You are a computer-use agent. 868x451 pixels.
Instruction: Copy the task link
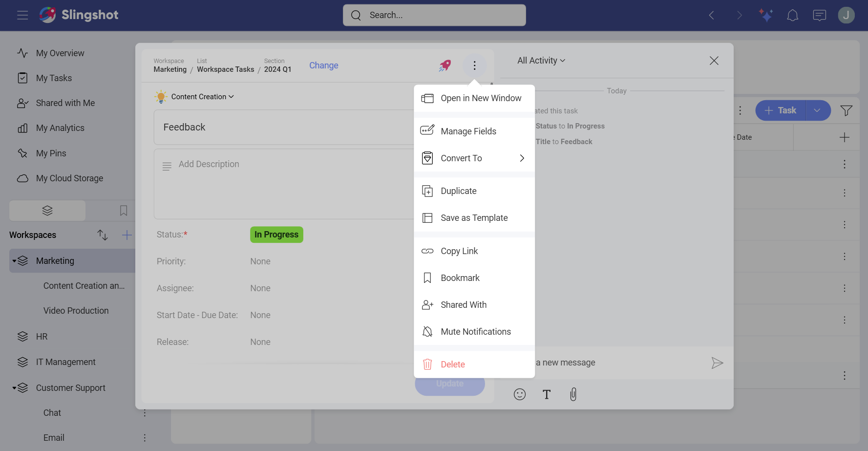pyautogui.click(x=474, y=251)
